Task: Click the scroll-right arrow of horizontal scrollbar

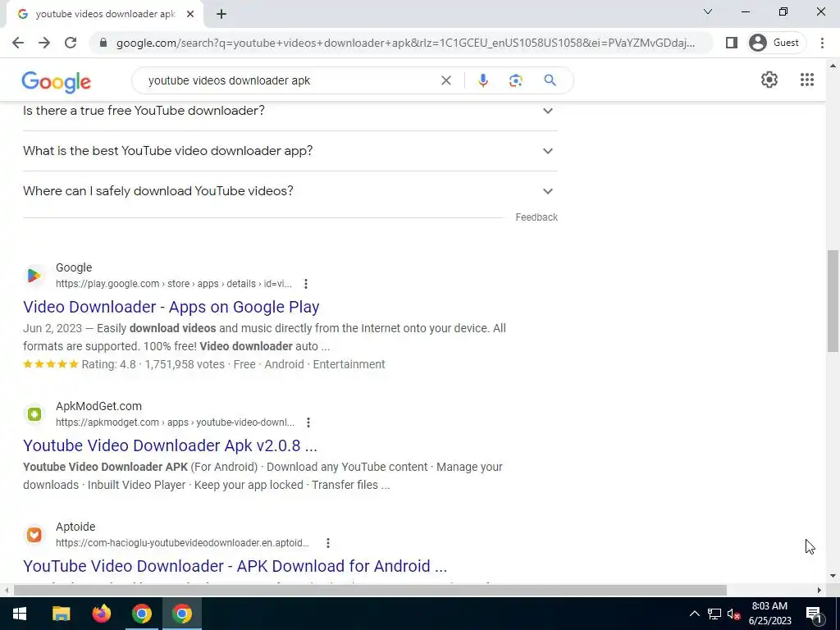Action: coord(819,591)
